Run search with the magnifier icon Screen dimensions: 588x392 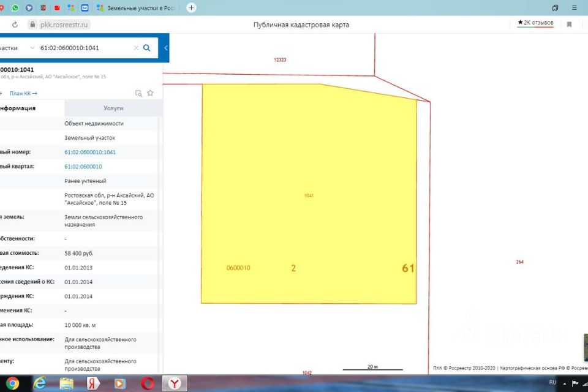point(146,48)
